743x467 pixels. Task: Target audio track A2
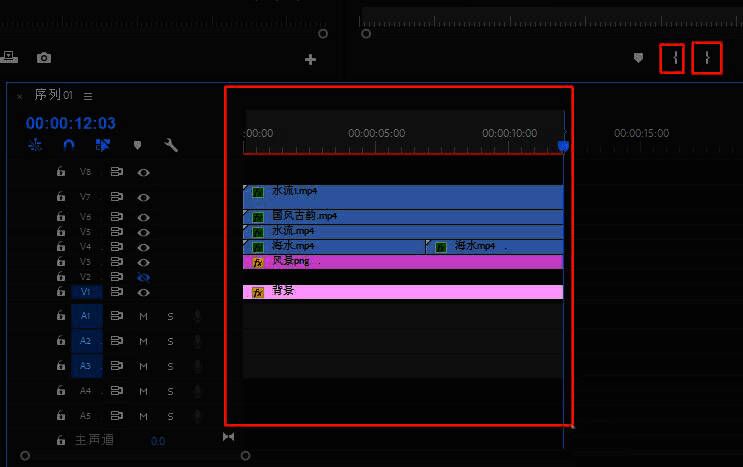(87, 341)
